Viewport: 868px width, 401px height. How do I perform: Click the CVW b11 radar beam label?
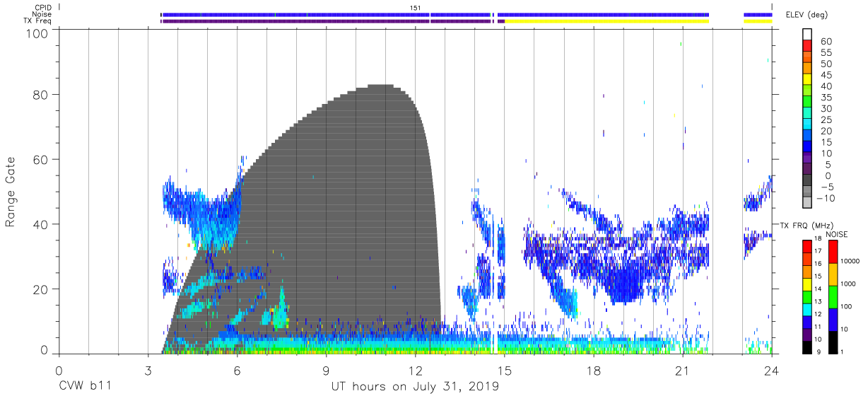pos(85,387)
